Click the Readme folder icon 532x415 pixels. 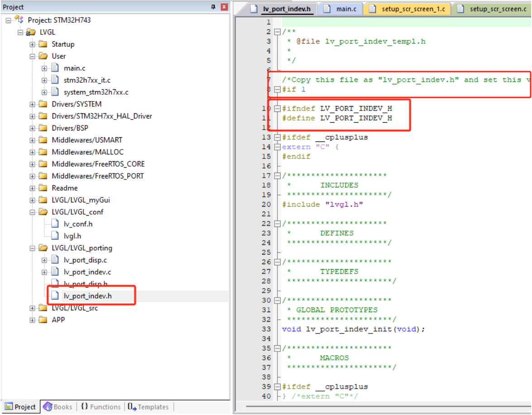(43, 188)
